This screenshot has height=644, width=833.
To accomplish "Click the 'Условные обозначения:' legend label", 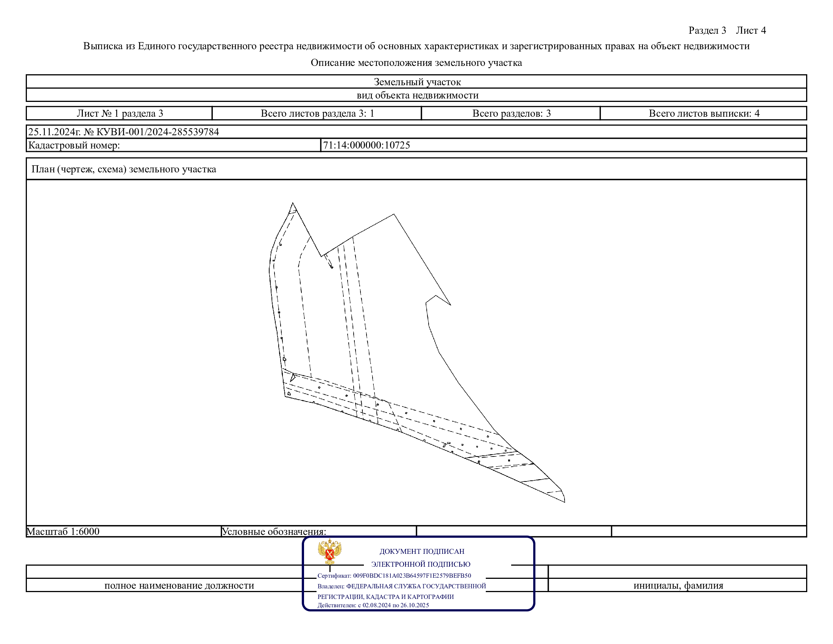I will pyautogui.click(x=274, y=531).
